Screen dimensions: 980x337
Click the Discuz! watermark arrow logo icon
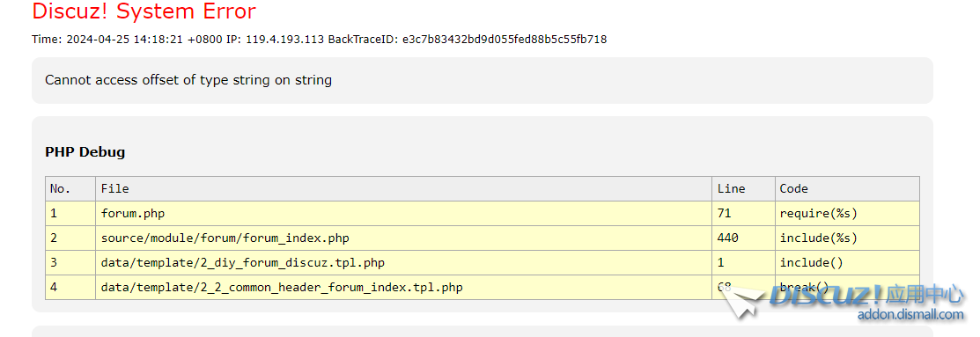tap(742, 303)
